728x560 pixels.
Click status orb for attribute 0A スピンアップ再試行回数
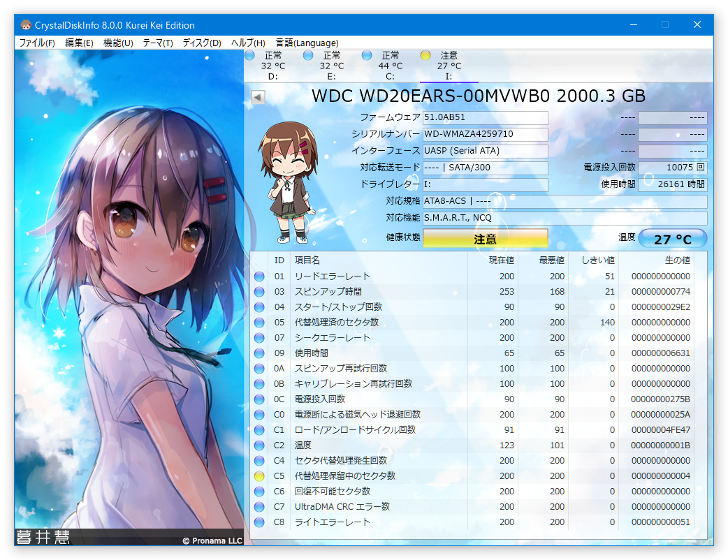[x=259, y=369]
